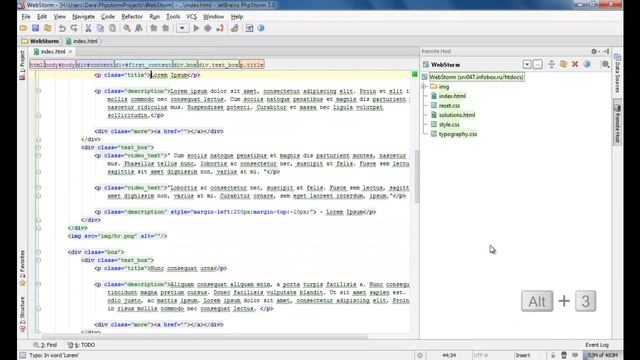Click the server browse ellipsis button

(x=538, y=64)
